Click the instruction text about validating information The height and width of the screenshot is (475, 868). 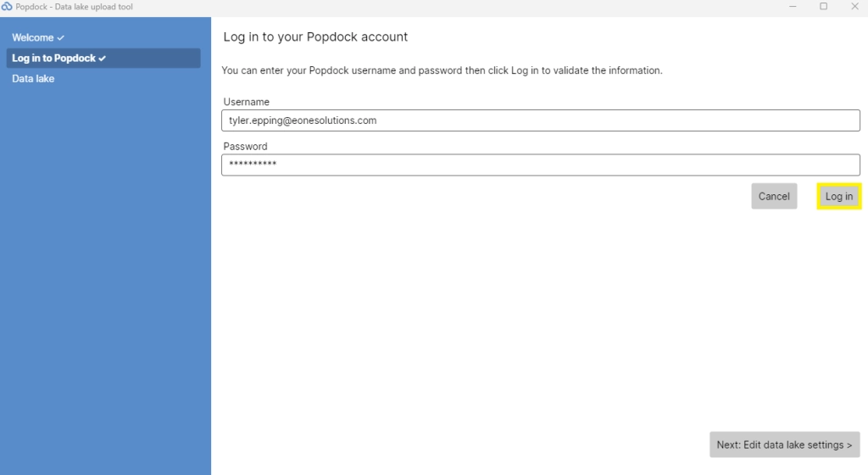pyautogui.click(x=442, y=70)
